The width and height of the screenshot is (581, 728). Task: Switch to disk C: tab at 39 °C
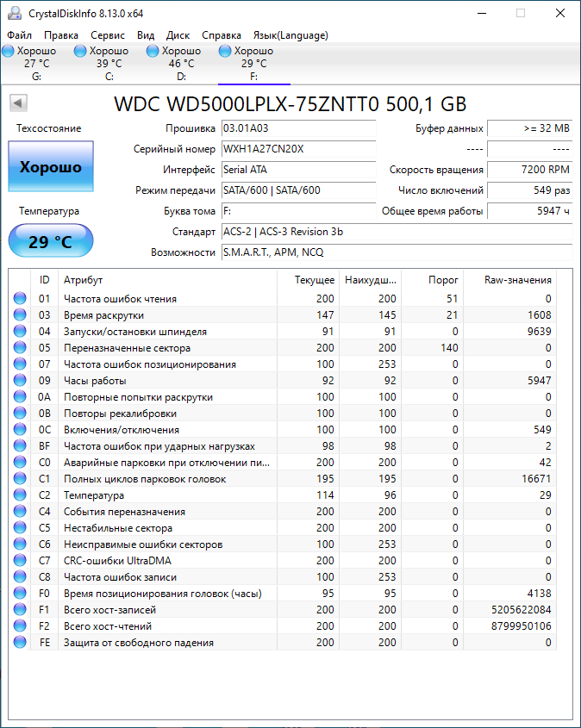point(109,63)
